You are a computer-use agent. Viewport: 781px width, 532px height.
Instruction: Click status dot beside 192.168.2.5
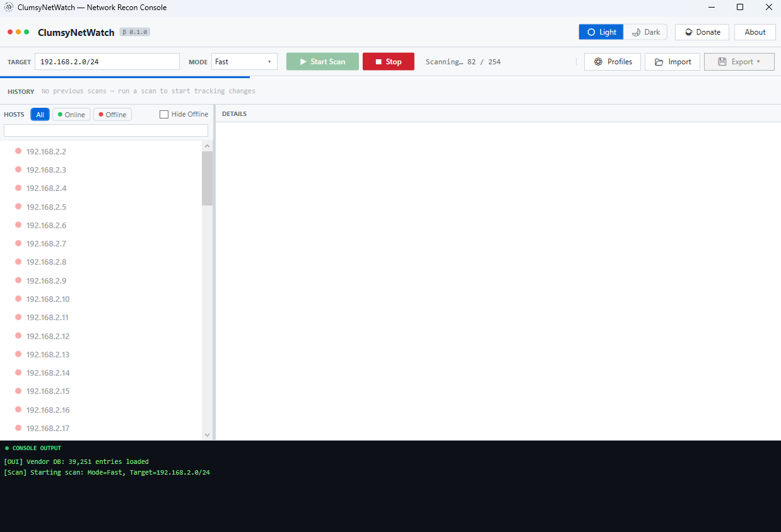18,206
